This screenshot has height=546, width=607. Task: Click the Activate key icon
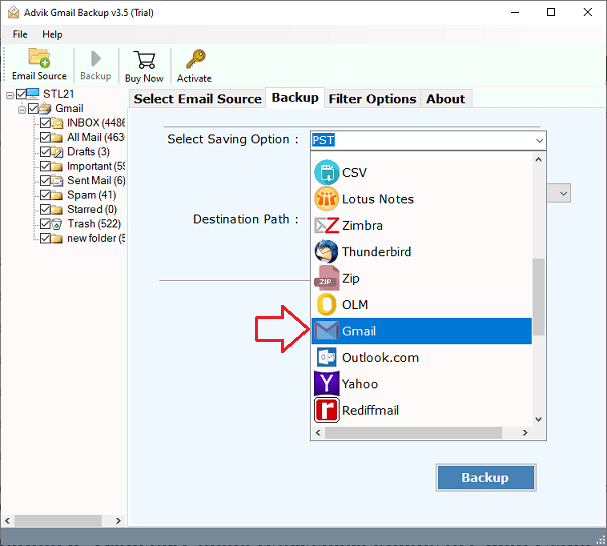[195, 59]
